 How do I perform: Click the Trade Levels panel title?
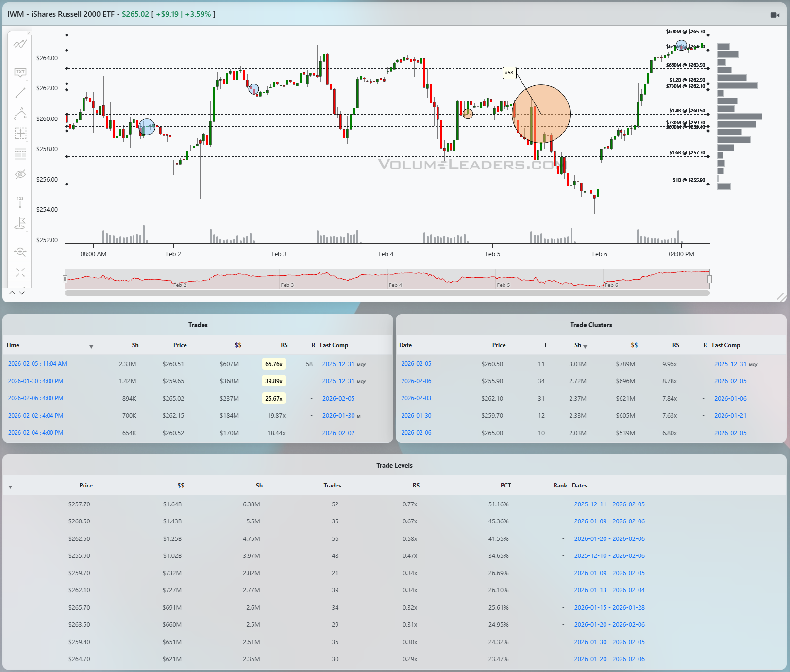(394, 466)
